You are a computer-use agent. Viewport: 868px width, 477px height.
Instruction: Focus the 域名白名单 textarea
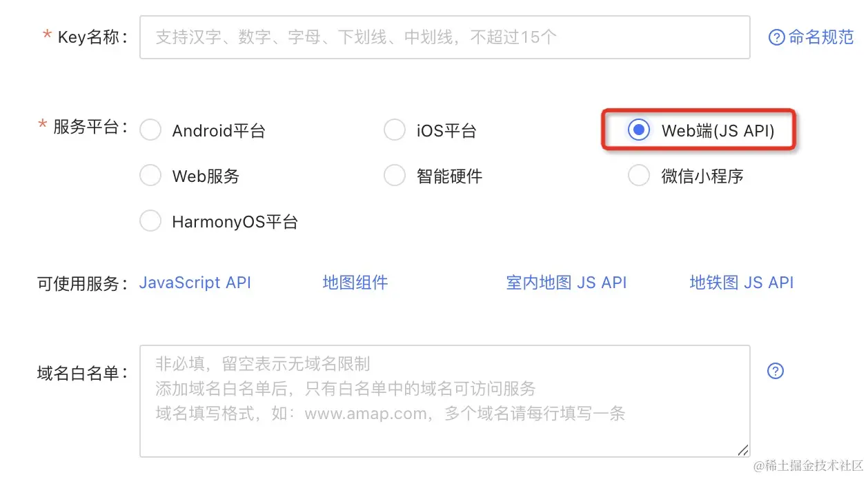tap(445, 401)
